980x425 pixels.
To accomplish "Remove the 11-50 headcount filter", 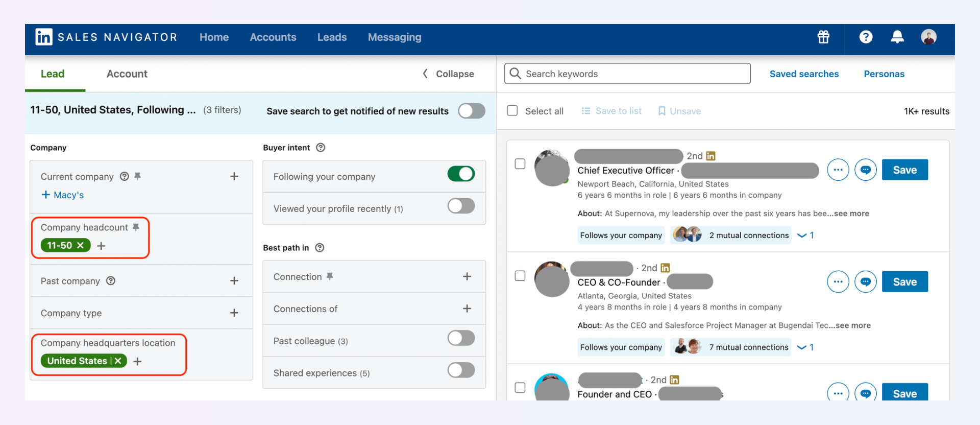I will [x=80, y=246].
